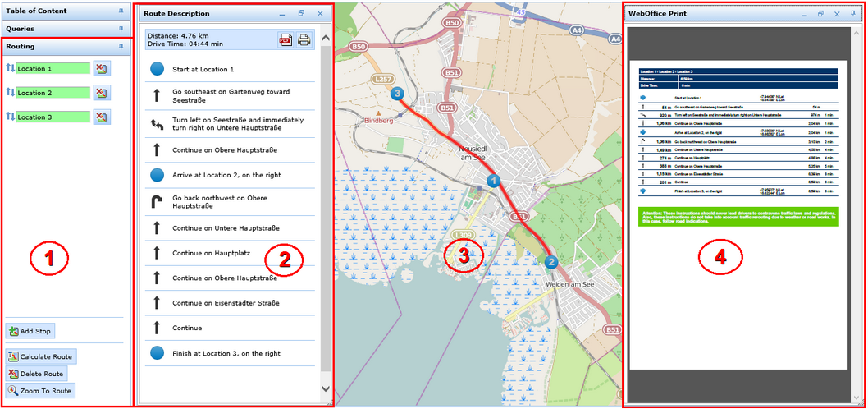This screenshot has width=868, height=409.
Task: Minimize the Route Description panel
Action: (x=282, y=14)
